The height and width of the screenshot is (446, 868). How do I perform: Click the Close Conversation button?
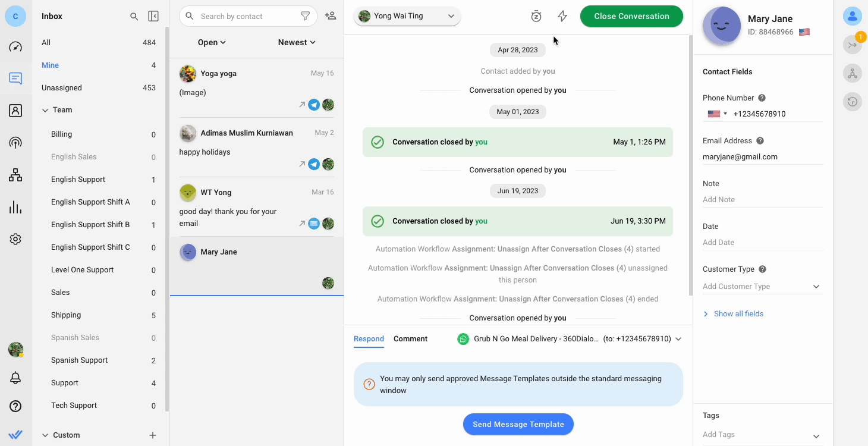[x=631, y=16]
